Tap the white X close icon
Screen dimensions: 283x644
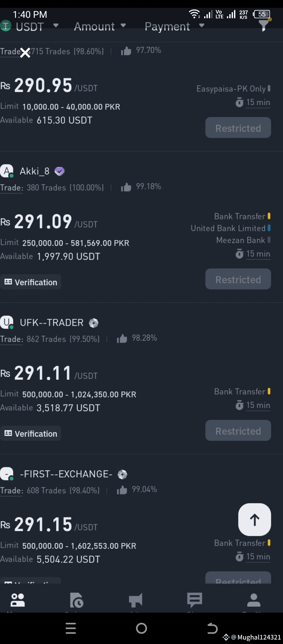point(25,53)
